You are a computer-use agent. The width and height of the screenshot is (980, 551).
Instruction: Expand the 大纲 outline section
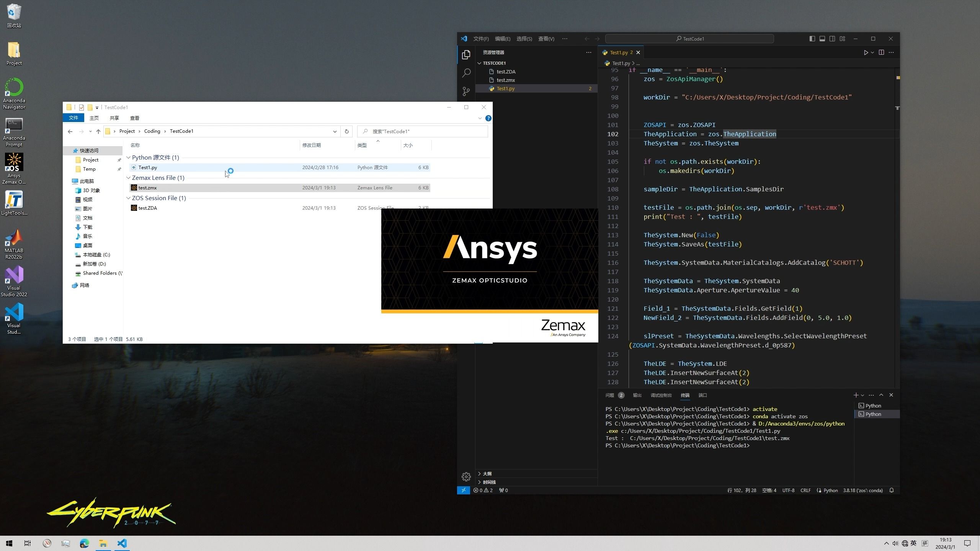(487, 474)
